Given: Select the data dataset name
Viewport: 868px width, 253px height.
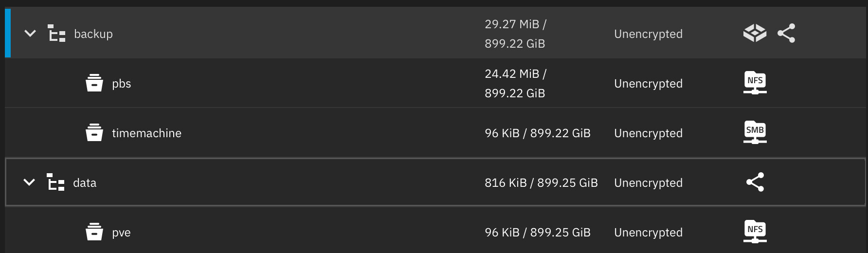Looking at the screenshot, I should click(85, 183).
